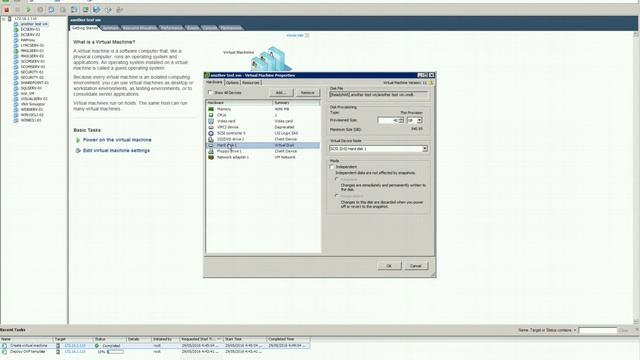
Task: Click the VM icon beside WEBSERV-01
Action: (16, 109)
